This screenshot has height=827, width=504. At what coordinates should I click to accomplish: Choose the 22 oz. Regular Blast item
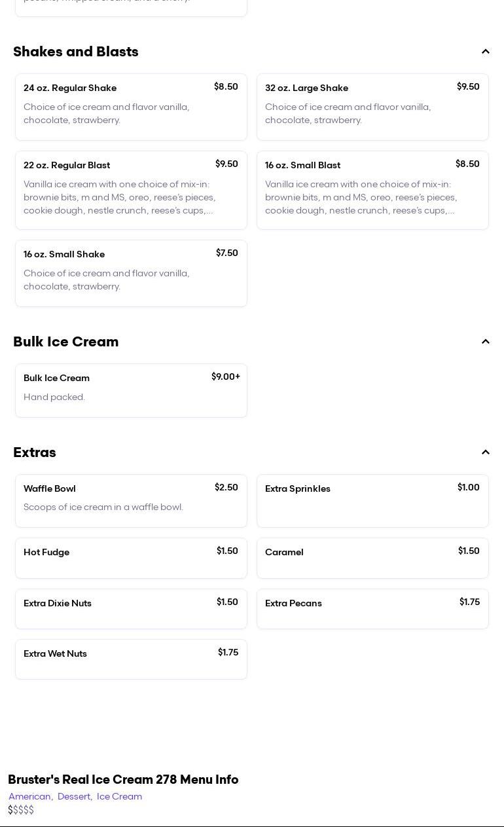[131, 190]
